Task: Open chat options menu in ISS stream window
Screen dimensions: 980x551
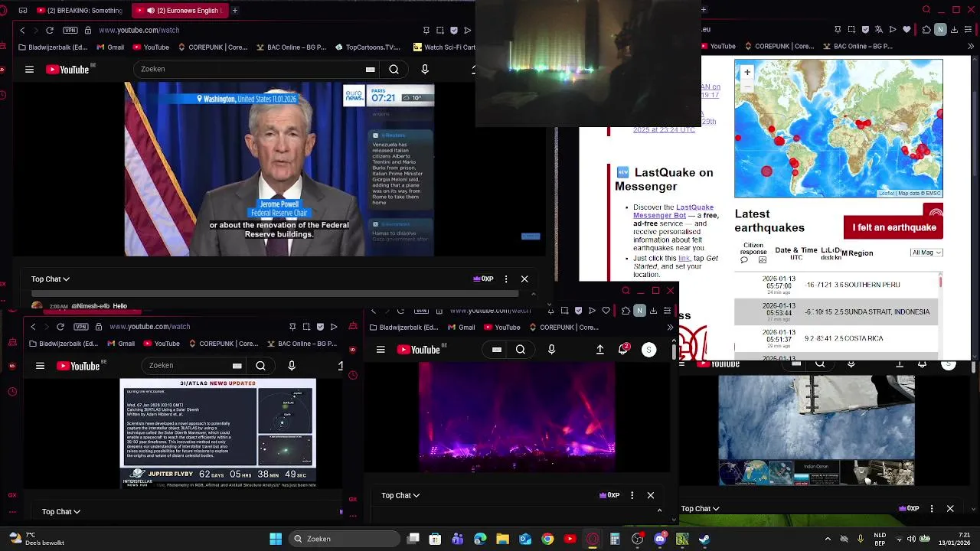Action: pos(932,509)
